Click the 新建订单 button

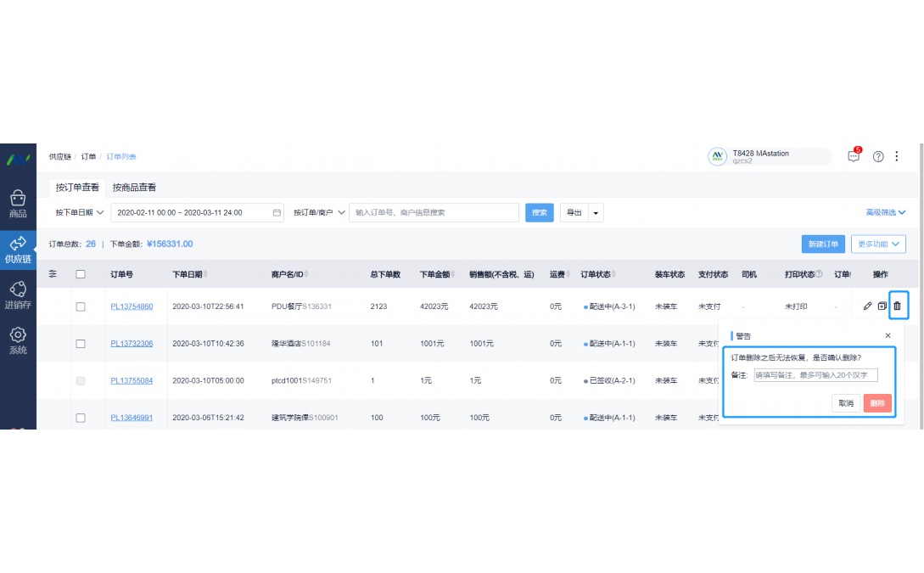click(822, 244)
